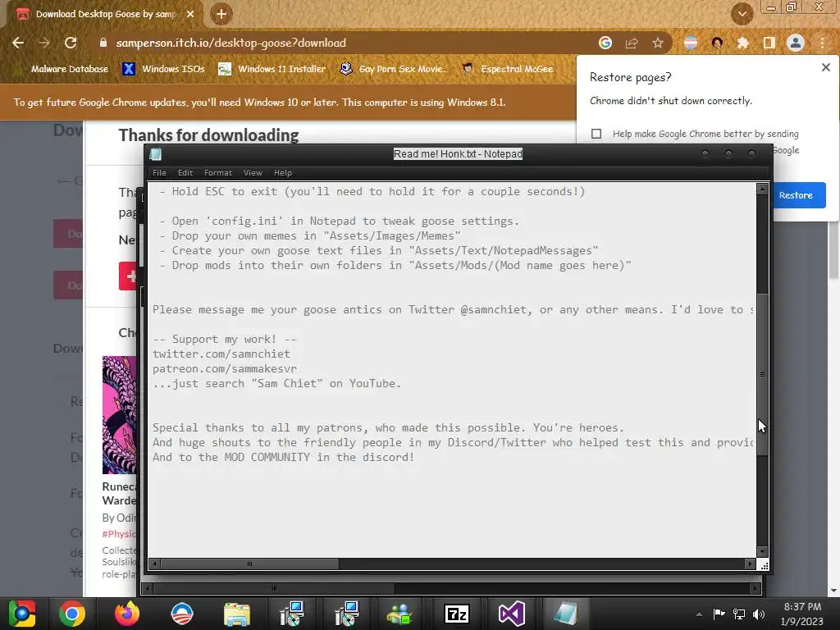
Task: Open the round Obama-logo taskbar icon
Action: pyautogui.click(x=182, y=614)
